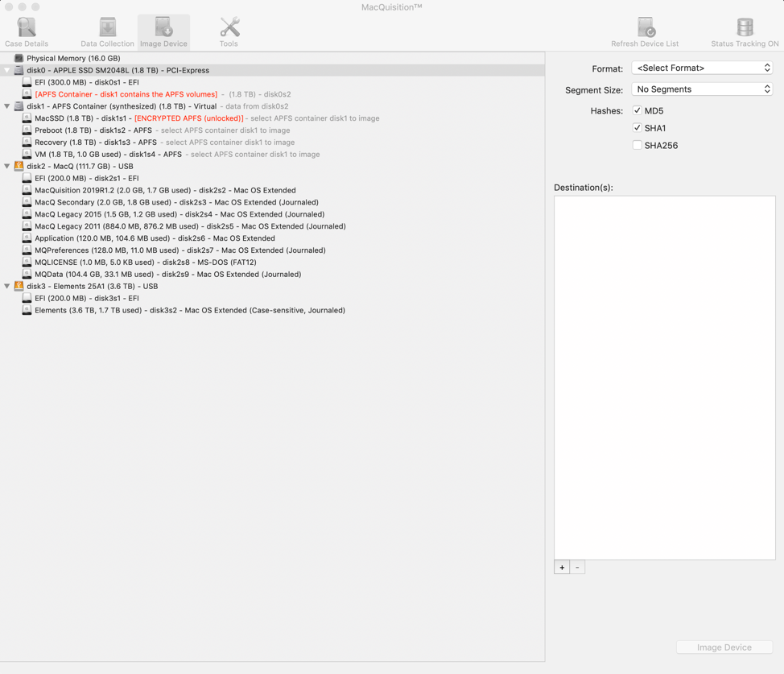The height and width of the screenshot is (674, 784).
Task: Open the Select Format dropdown
Action: pyautogui.click(x=702, y=68)
